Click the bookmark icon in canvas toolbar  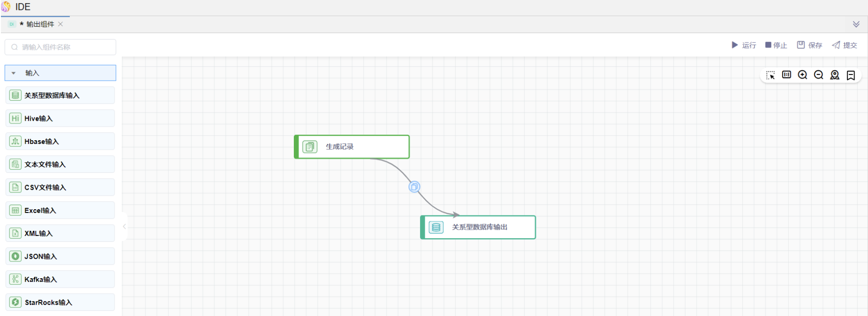pos(851,75)
